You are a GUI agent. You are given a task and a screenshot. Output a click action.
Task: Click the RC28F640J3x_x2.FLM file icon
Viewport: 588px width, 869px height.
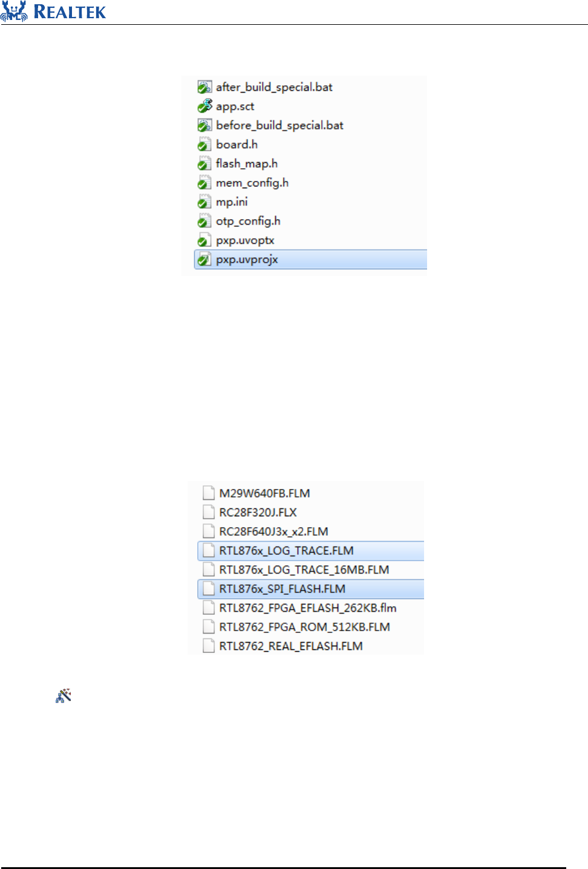[209, 531]
